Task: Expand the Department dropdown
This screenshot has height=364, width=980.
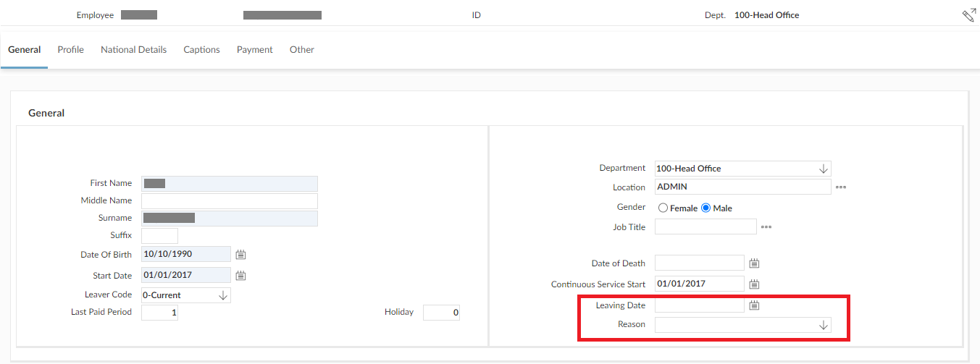Action: [823, 169]
